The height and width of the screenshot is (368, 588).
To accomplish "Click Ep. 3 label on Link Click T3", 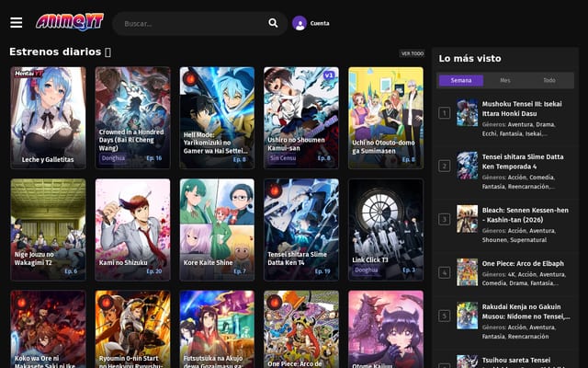I will point(408,270).
